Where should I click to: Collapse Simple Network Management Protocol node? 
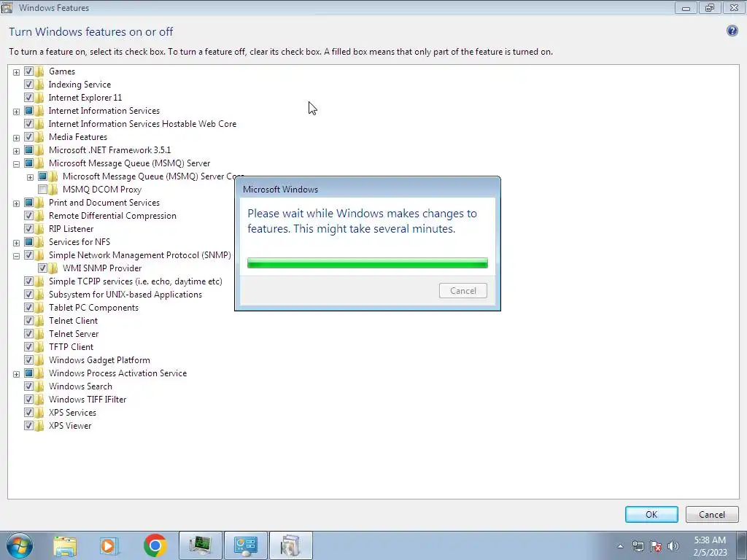16,256
